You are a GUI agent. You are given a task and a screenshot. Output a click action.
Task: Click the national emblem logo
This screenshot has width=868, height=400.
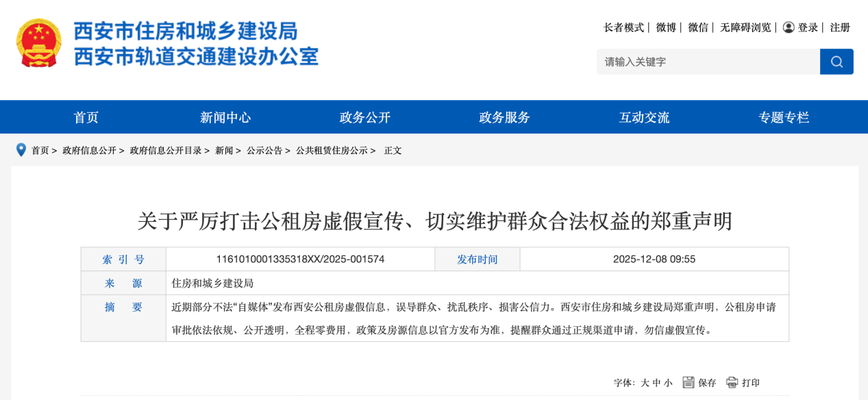(39, 43)
